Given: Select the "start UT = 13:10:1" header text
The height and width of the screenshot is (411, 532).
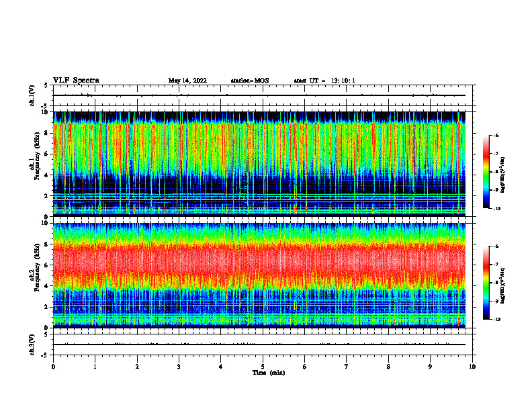Looking at the screenshot, I should point(324,81).
